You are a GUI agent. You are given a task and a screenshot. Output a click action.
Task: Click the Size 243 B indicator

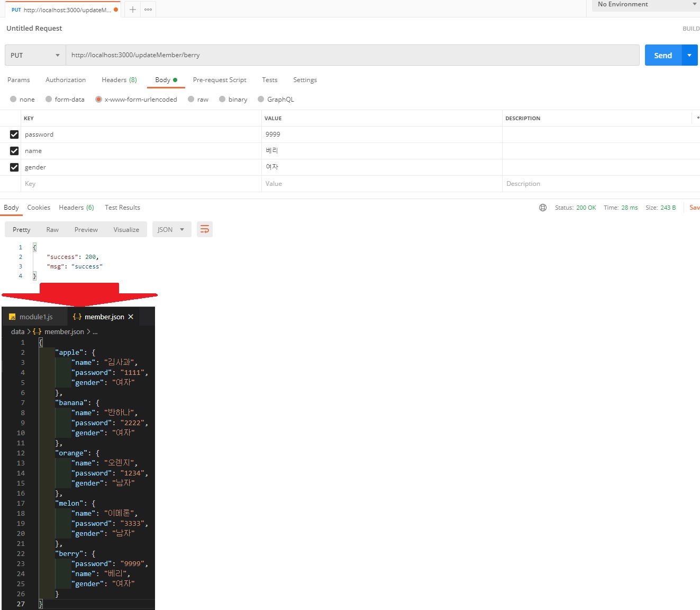pyautogui.click(x=660, y=208)
